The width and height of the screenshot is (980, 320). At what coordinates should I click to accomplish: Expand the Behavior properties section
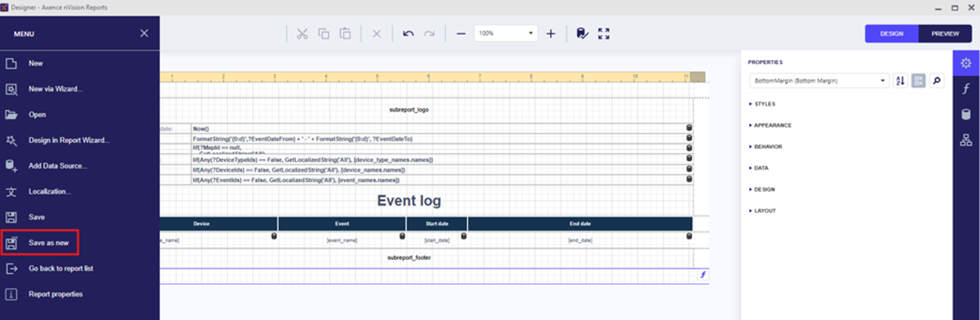(767, 147)
